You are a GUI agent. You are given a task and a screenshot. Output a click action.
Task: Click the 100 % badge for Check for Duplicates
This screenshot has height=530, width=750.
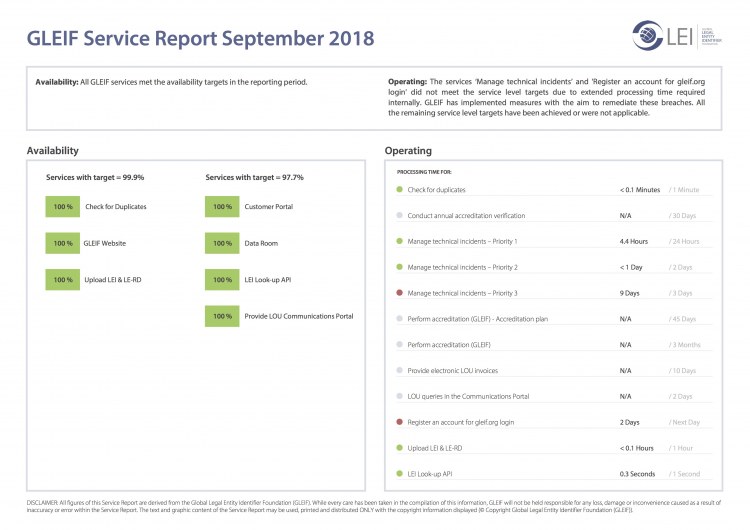point(64,206)
